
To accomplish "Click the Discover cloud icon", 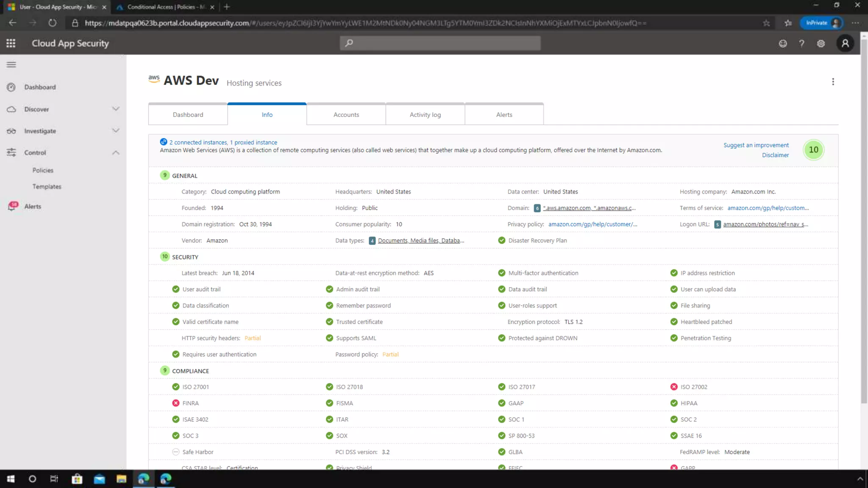I will pyautogui.click(x=11, y=109).
